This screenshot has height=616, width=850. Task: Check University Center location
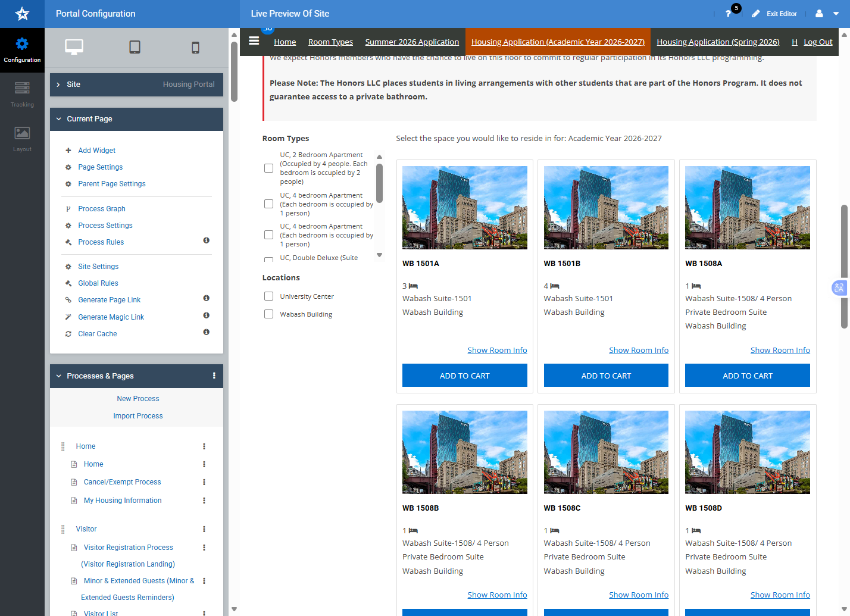[x=269, y=296]
